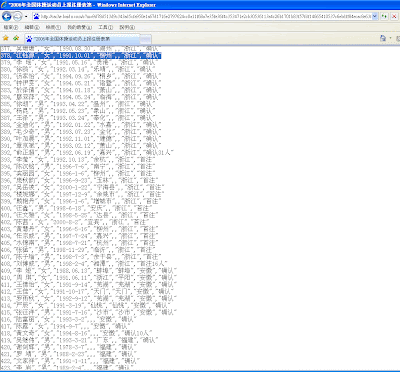Click the row numbered 385 in the list
Viewport: 400px width, 372px height.
point(78,104)
